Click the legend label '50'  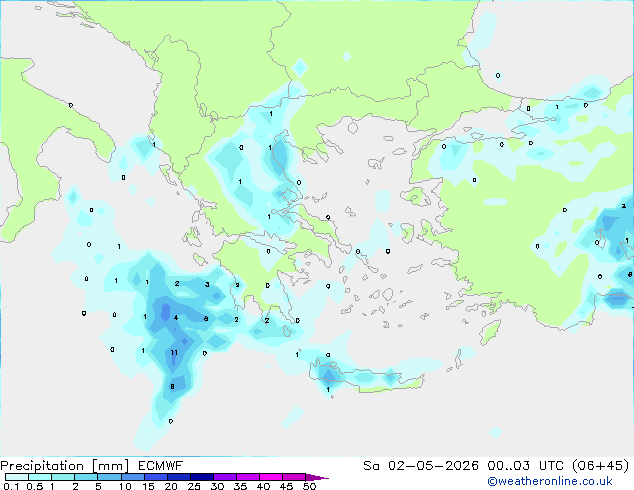pos(309,486)
